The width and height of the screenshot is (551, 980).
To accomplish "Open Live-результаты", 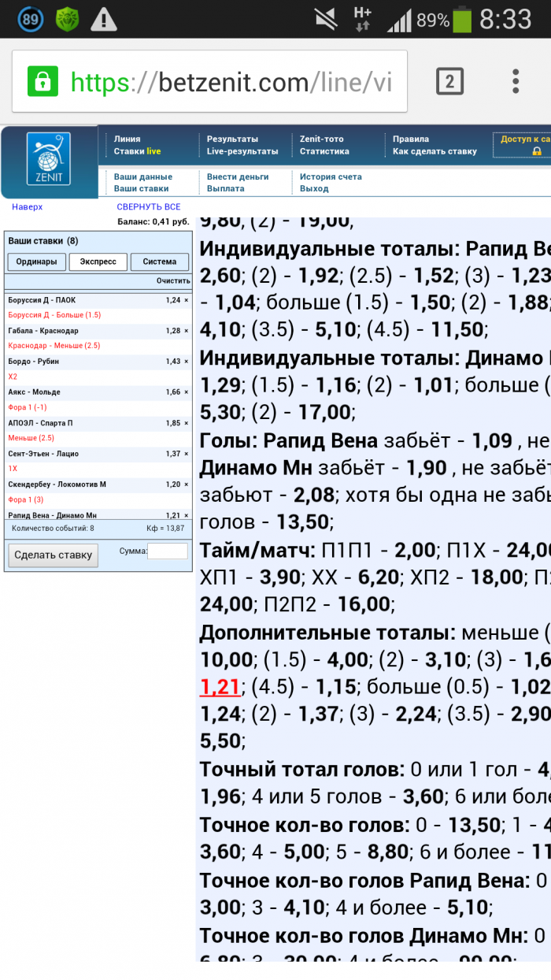I will coord(242,151).
